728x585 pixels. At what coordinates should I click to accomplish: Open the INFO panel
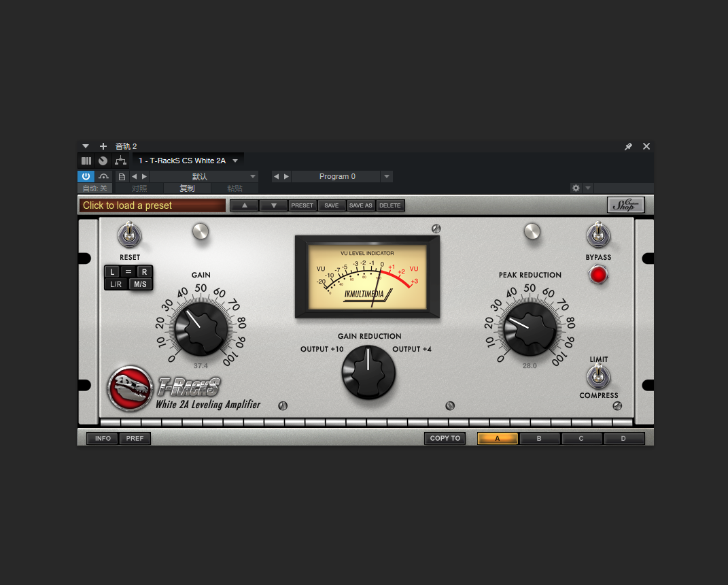pos(103,438)
